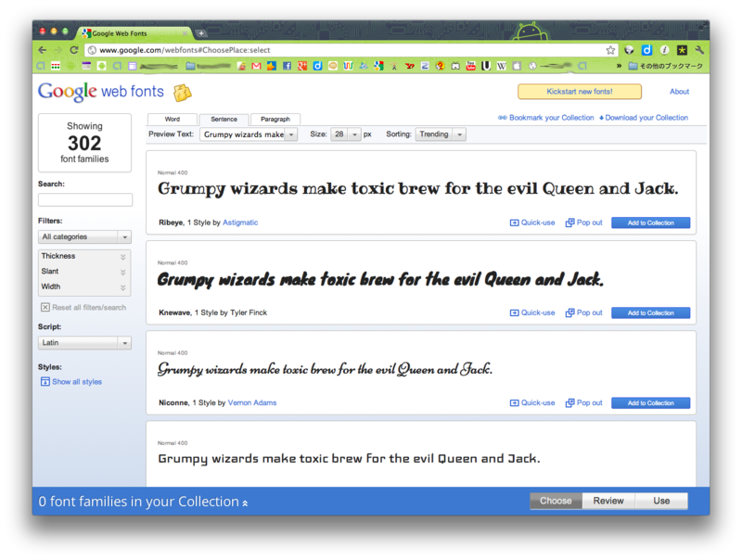Switch to the Paragraph preview tab

coord(275,120)
